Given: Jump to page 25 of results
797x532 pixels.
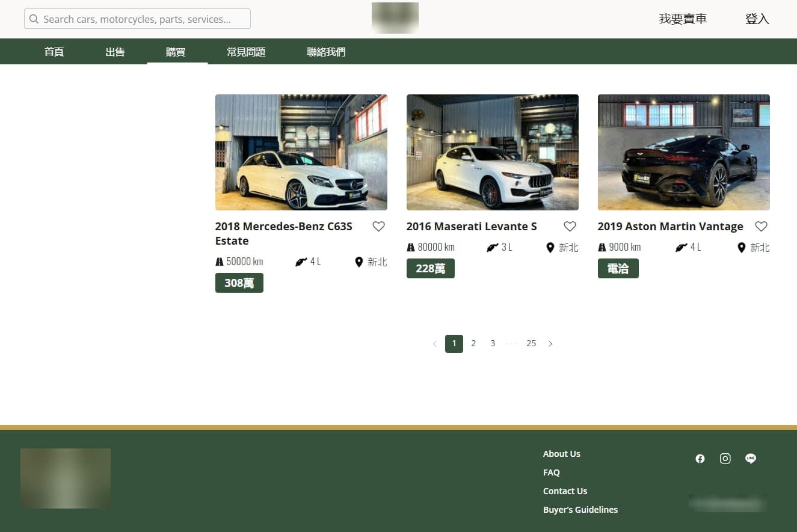Looking at the screenshot, I should pyautogui.click(x=531, y=344).
